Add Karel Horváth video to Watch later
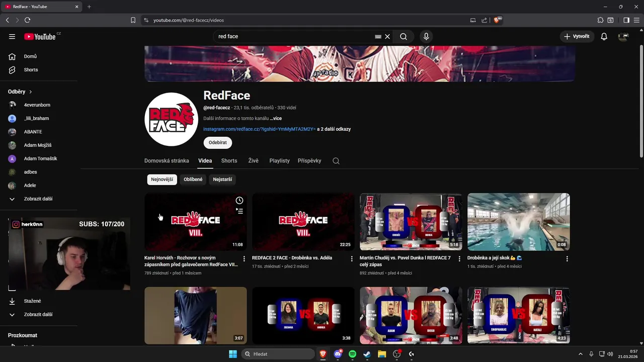The width and height of the screenshot is (644, 362). point(239,201)
